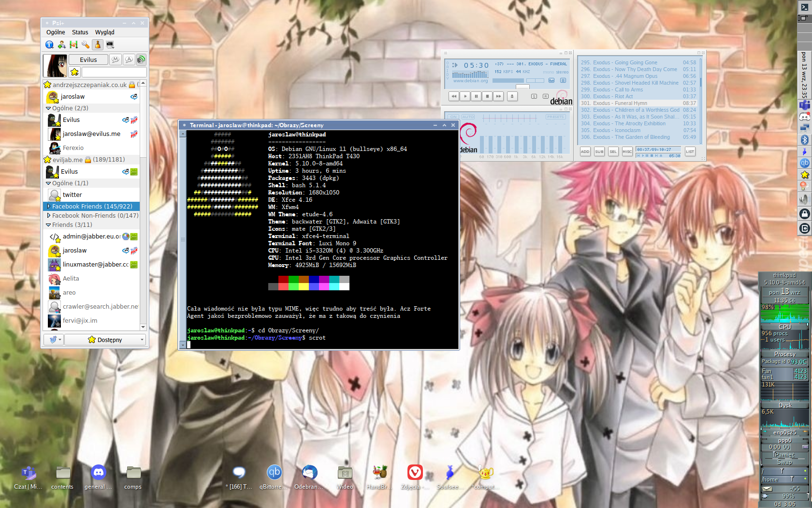The image size is (812, 508).
Task: Open the playlist ADD menu
Action: (x=585, y=151)
